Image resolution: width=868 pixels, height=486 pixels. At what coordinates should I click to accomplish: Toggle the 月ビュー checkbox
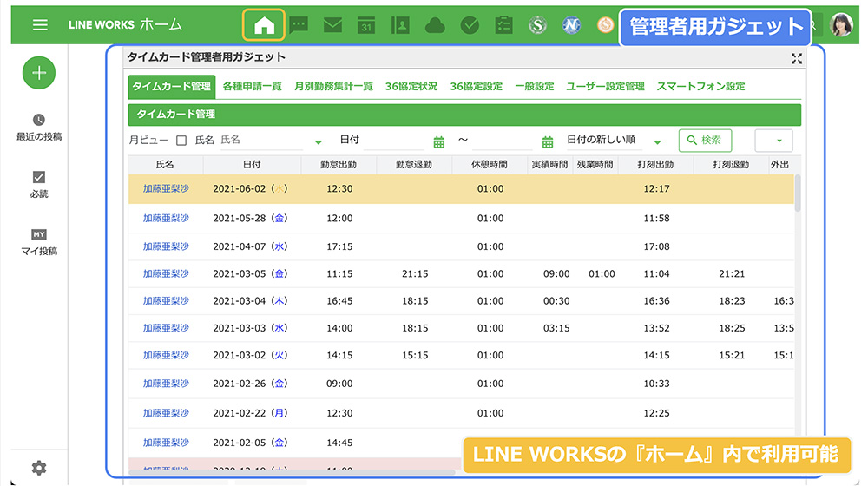[x=181, y=141]
